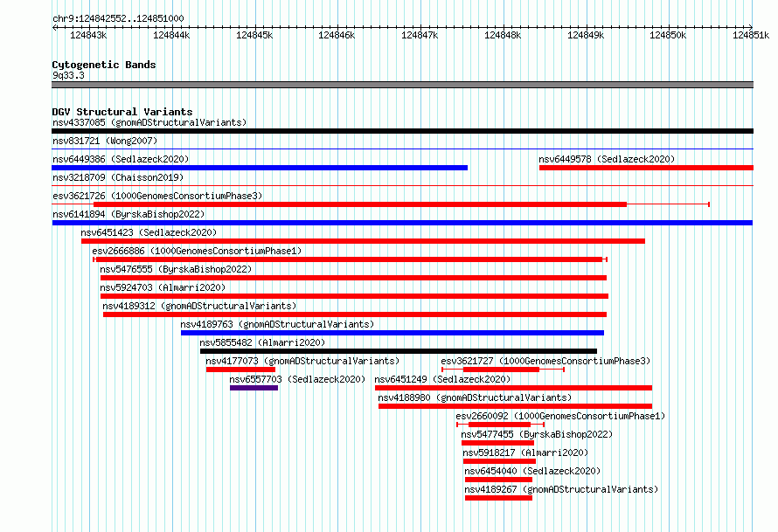Click the red nsv5477455 variant bar
Screen dimensions: 778x532
[x=497, y=443]
